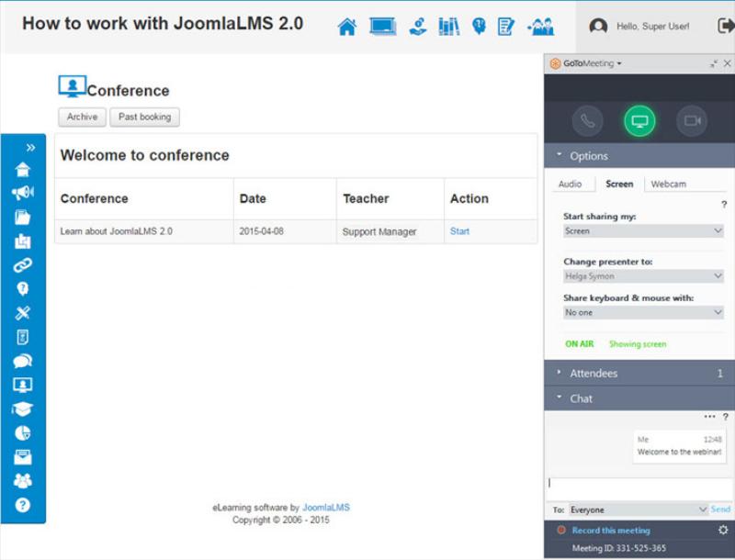The width and height of the screenshot is (735, 560).
Task: Collapse the Chat section header
Action: (x=639, y=398)
